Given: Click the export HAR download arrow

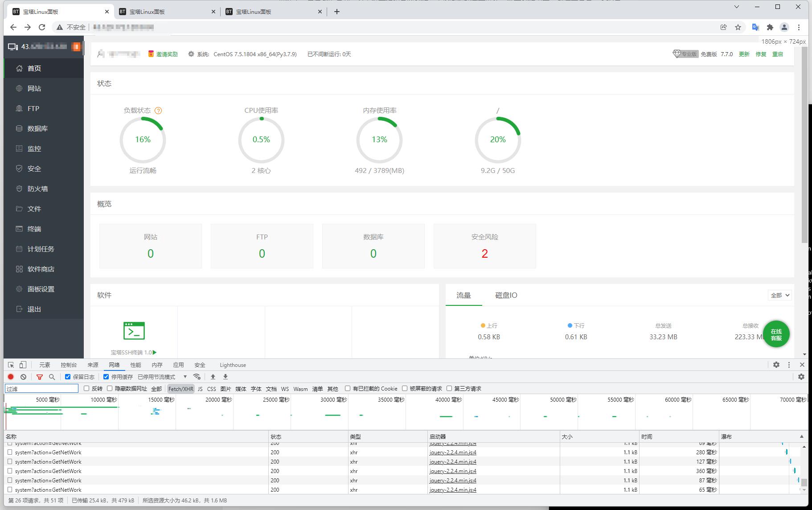Looking at the screenshot, I should tap(226, 377).
